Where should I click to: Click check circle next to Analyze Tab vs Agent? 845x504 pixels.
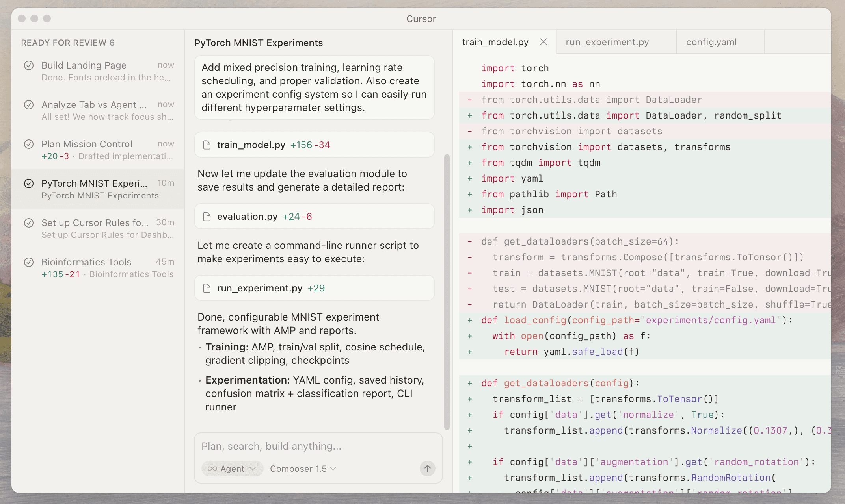(29, 105)
